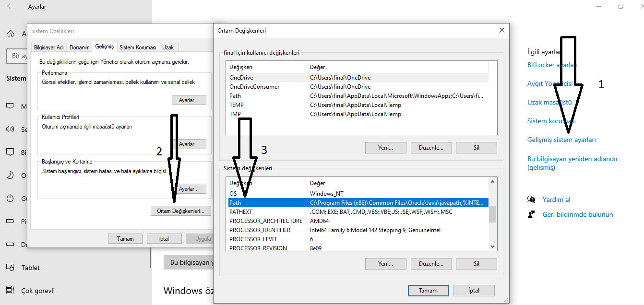Click the notifications icon in Ayarlar sidebar
This screenshot has width=644, height=305.
tap(10, 152)
